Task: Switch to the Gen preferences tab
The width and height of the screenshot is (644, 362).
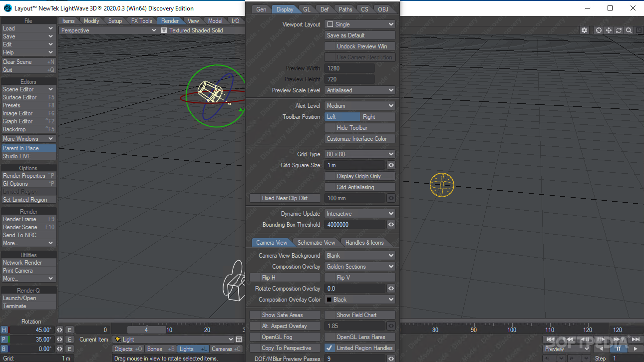Action: (x=261, y=9)
